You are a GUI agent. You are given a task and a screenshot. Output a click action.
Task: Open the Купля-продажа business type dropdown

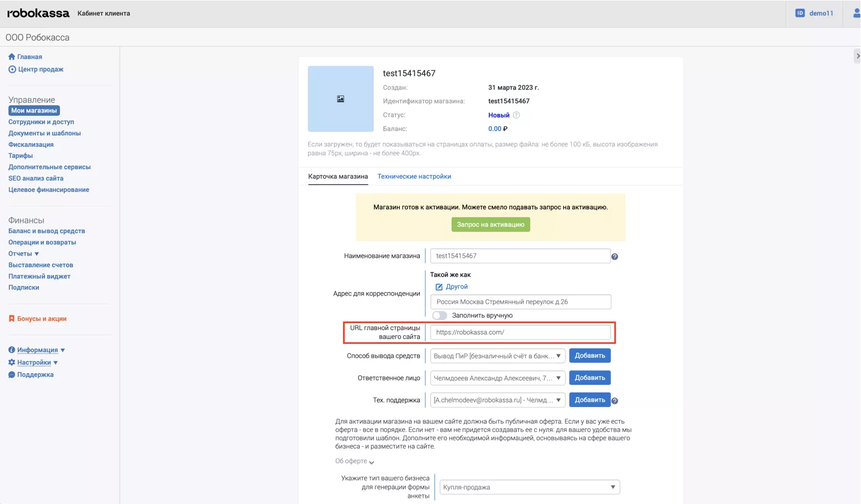click(x=529, y=487)
